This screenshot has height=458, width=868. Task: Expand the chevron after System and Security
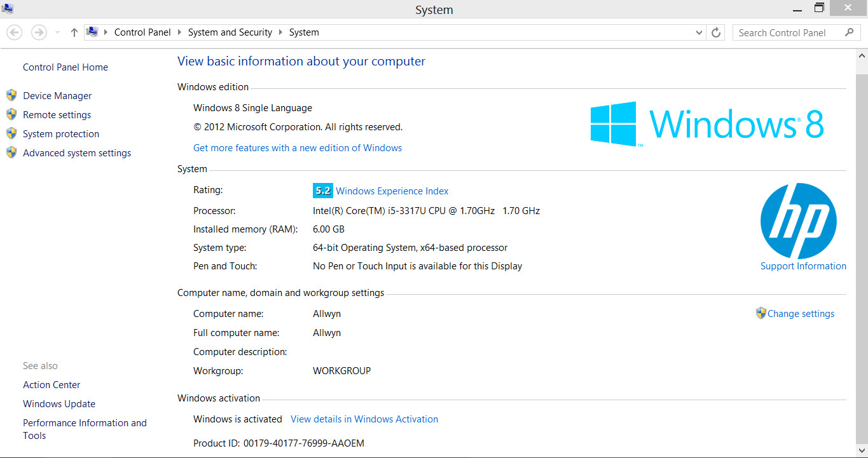[281, 32]
